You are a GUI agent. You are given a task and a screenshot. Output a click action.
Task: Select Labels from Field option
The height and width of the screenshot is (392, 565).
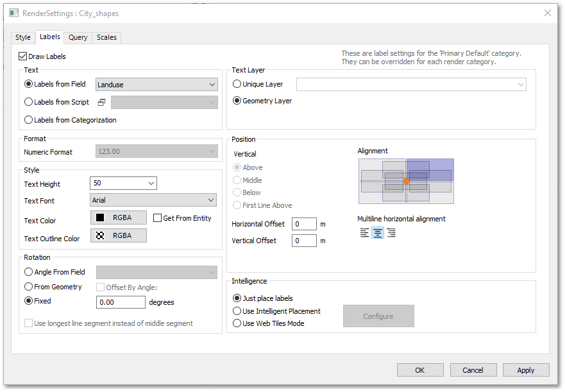(x=28, y=84)
